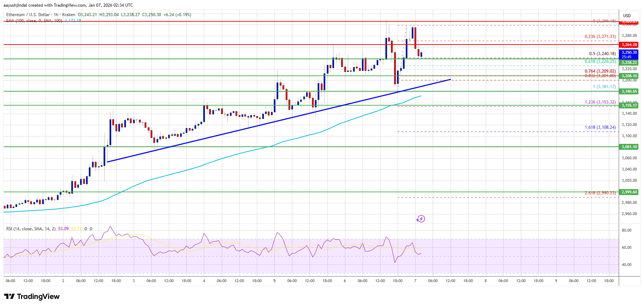The image size is (644, 307).
Task: Click the green 3,208.10 support price label
Action: [629, 76]
